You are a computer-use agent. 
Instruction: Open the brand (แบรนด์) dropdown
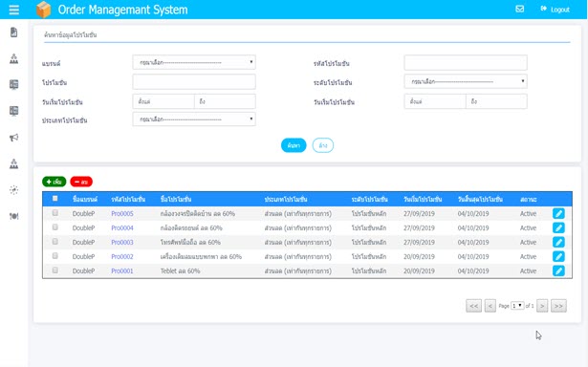coord(194,62)
